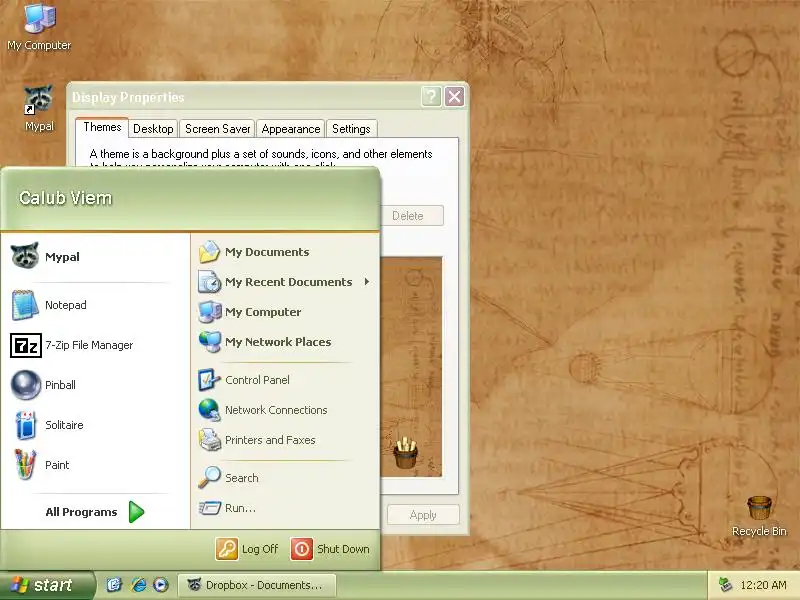Launch Windows Media Player quick launch icon

pyautogui.click(x=161, y=585)
